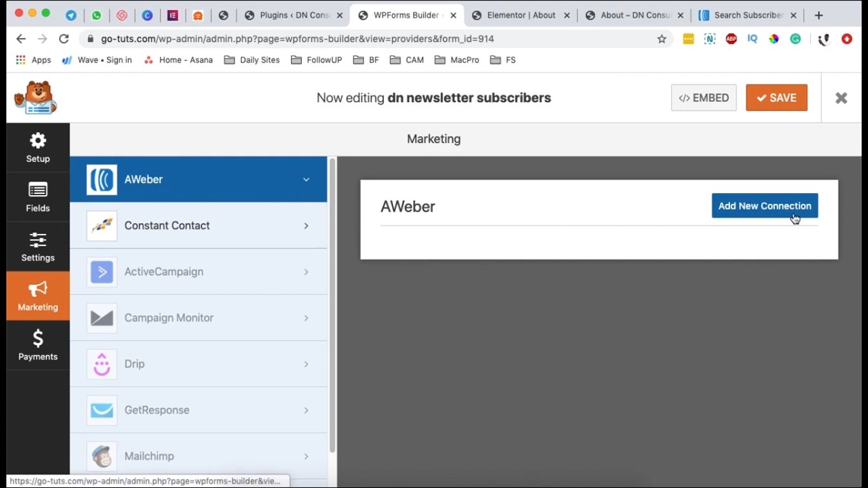Select the GetResponse provider label
The image size is (868, 488).
tap(157, 410)
